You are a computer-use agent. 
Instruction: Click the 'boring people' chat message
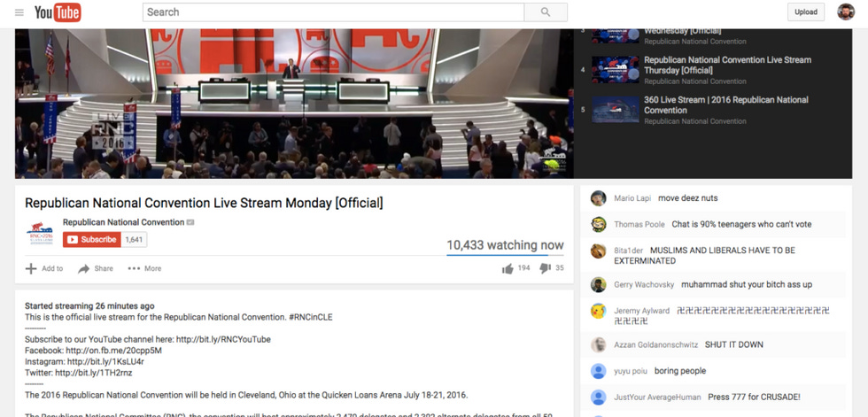[x=680, y=371]
